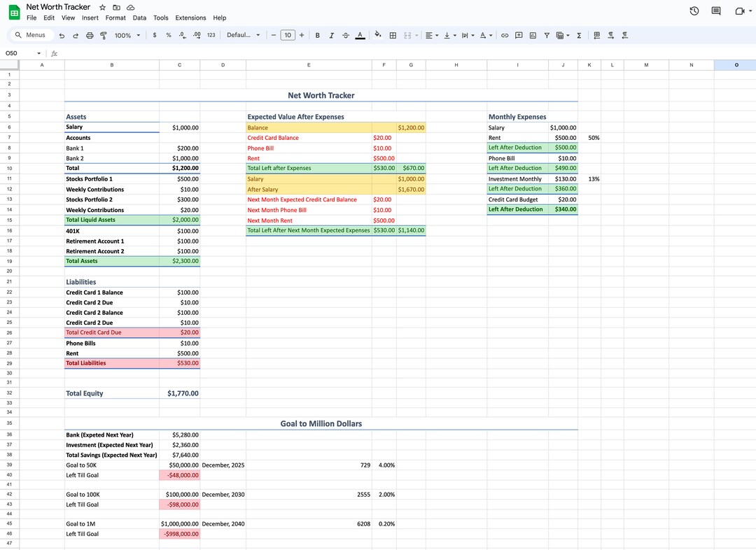Screen dimensions: 756x550
Task: Open the Format menu
Action: [x=115, y=17]
